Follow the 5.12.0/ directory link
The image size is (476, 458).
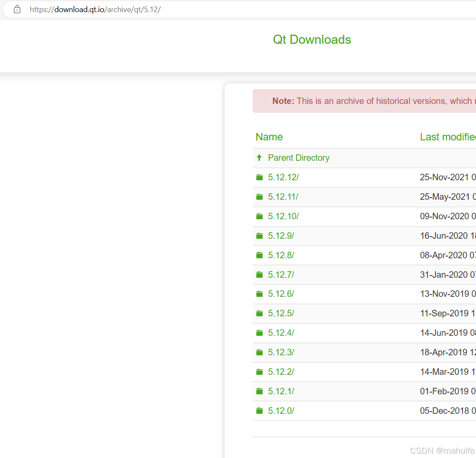281,411
